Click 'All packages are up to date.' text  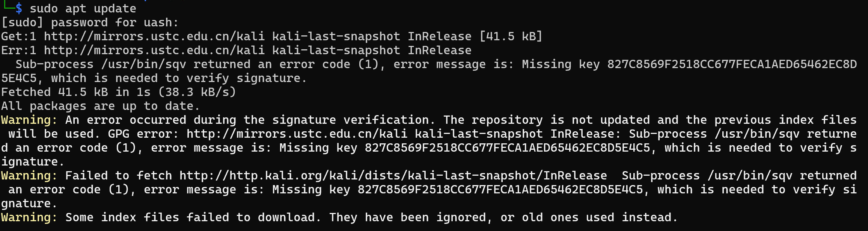coord(100,106)
